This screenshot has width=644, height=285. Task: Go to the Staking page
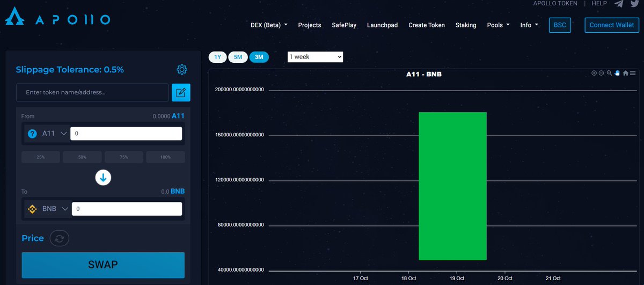tap(466, 25)
